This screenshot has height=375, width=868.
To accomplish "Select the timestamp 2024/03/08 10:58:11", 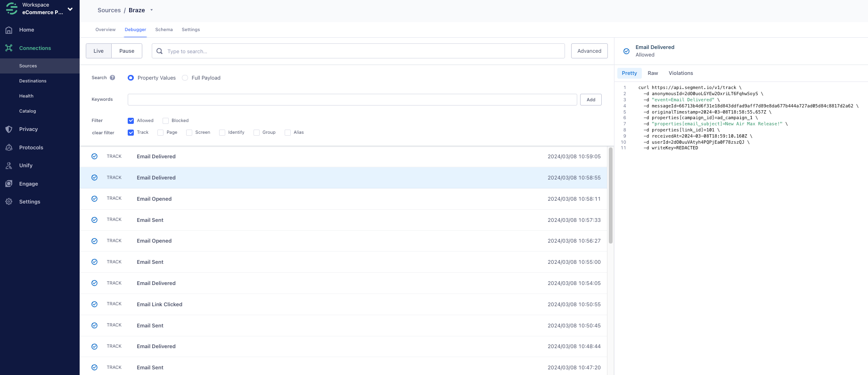I will [574, 199].
